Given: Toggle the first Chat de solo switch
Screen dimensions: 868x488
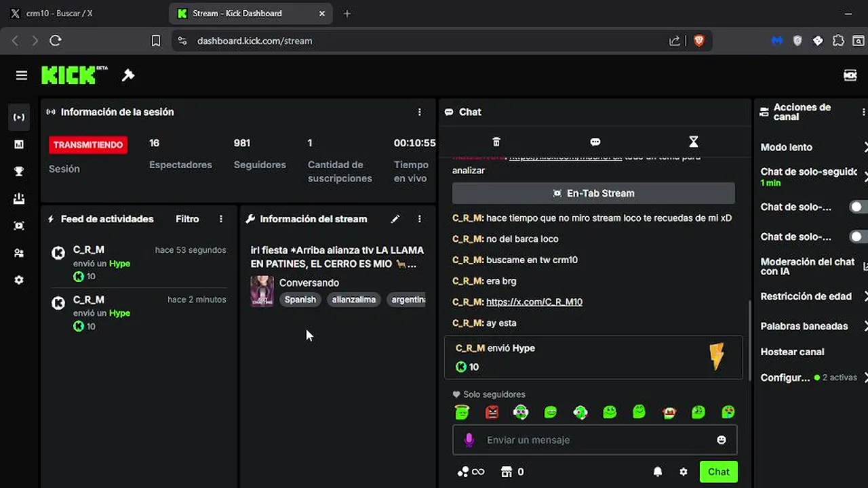Looking at the screenshot, I should tap(859, 207).
